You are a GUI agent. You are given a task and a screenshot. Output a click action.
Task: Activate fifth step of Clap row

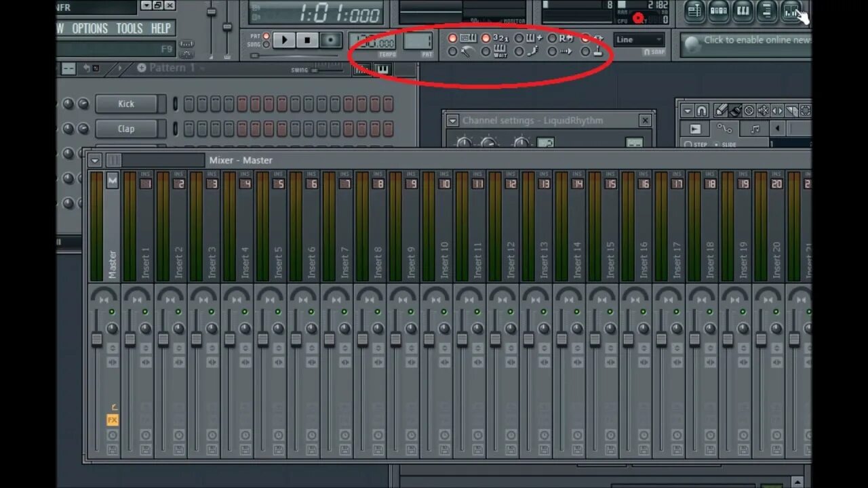[x=241, y=129]
